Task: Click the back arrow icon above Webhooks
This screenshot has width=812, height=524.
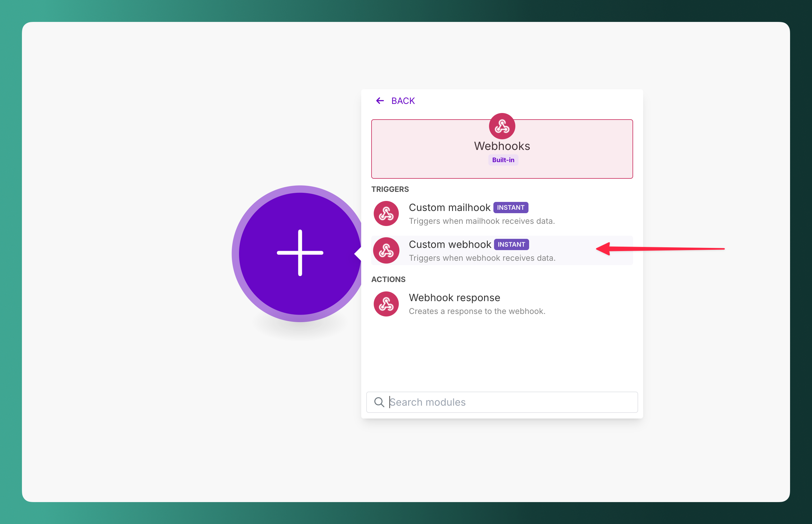Action: [x=380, y=100]
